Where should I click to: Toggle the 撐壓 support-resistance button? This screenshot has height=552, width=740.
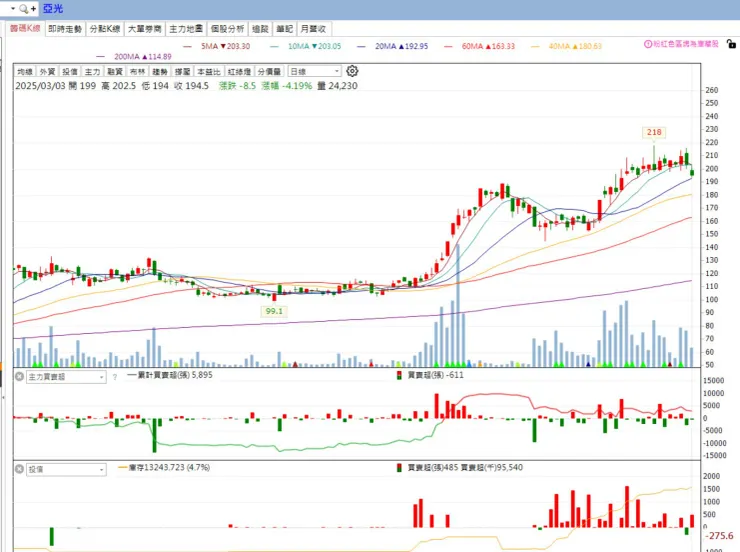[183, 72]
